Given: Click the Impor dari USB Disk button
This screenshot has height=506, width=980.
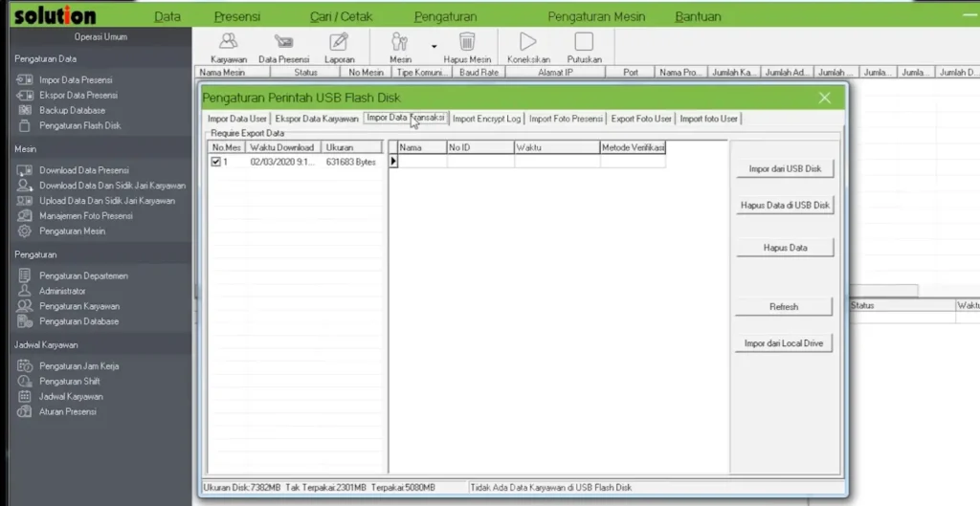Looking at the screenshot, I should pos(785,169).
